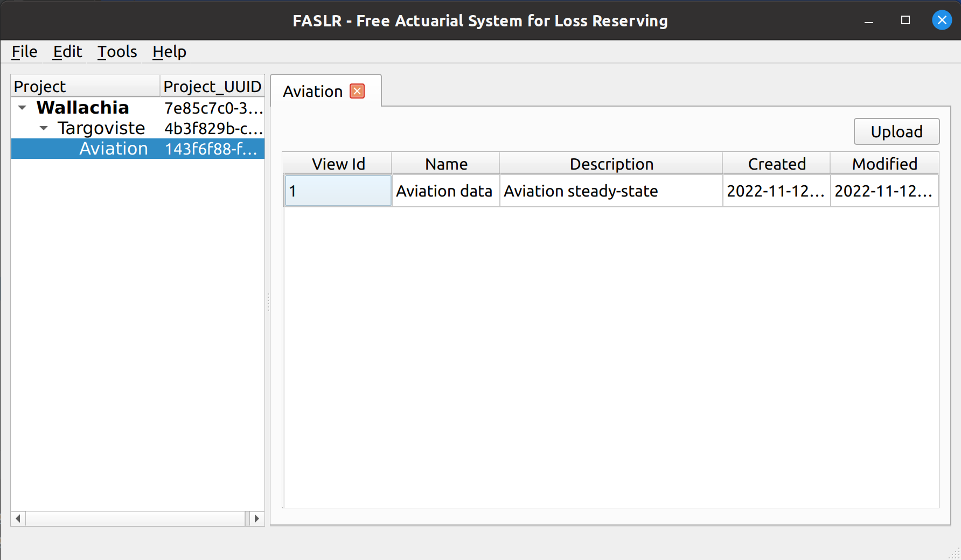The width and height of the screenshot is (961, 560).
Task: Click the UUID 4b3f829b-c... cell
Action: point(213,128)
